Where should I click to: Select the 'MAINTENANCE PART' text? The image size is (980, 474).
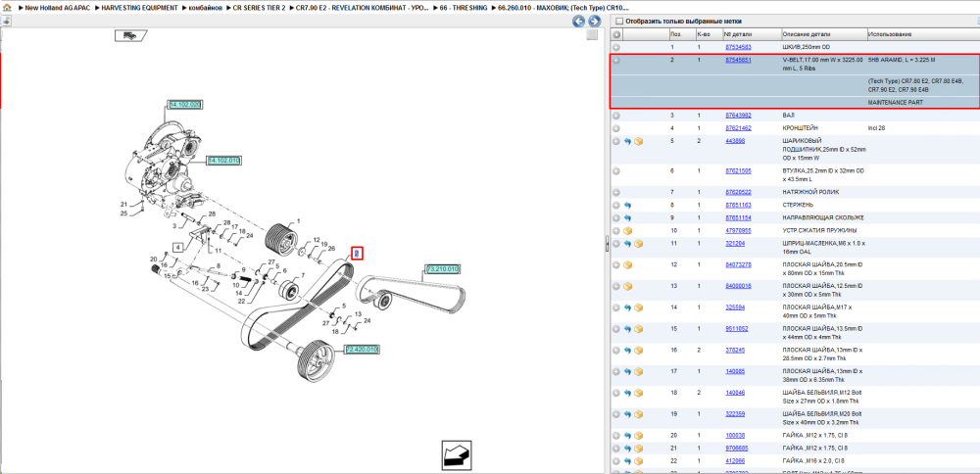pos(896,102)
